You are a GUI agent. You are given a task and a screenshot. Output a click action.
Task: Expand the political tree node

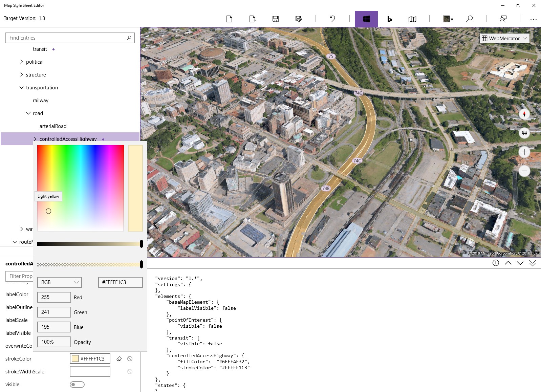22,62
